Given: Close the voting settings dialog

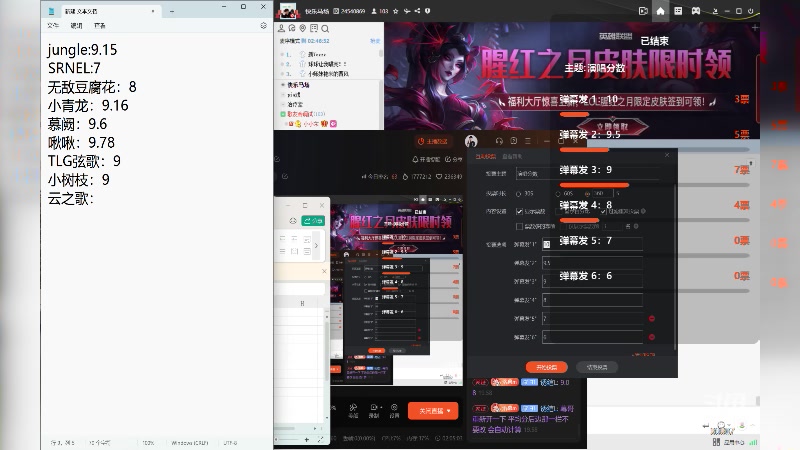Looking at the screenshot, I should 667,155.
